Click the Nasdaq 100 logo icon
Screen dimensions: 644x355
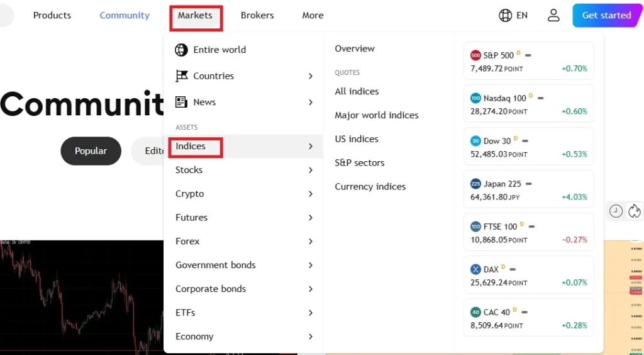(475, 98)
